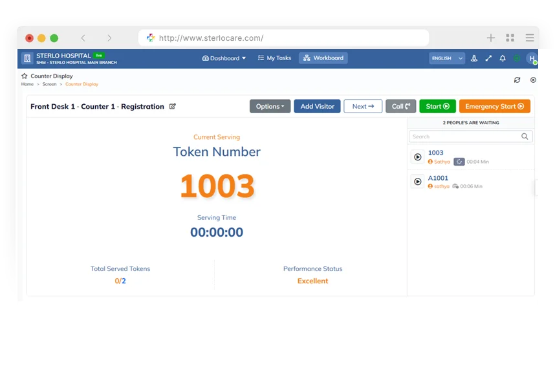Image resolution: width=555 pixels, height=392 pixels.
Task: Click the green status circle icon in header
Action: click(517, 58)
